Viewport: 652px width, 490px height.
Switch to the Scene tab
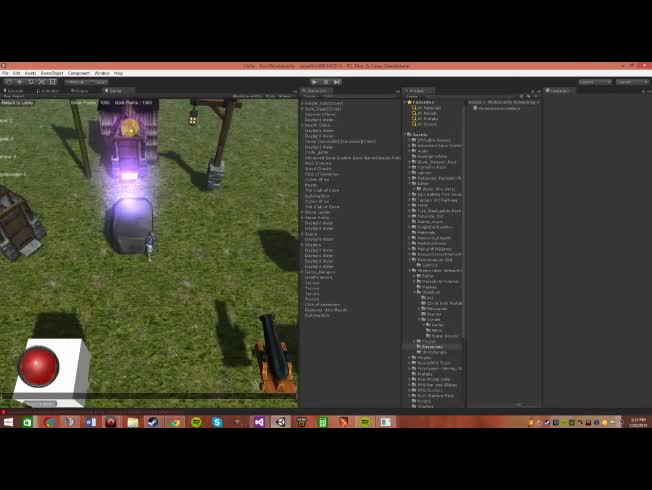[x=79, y=91]
